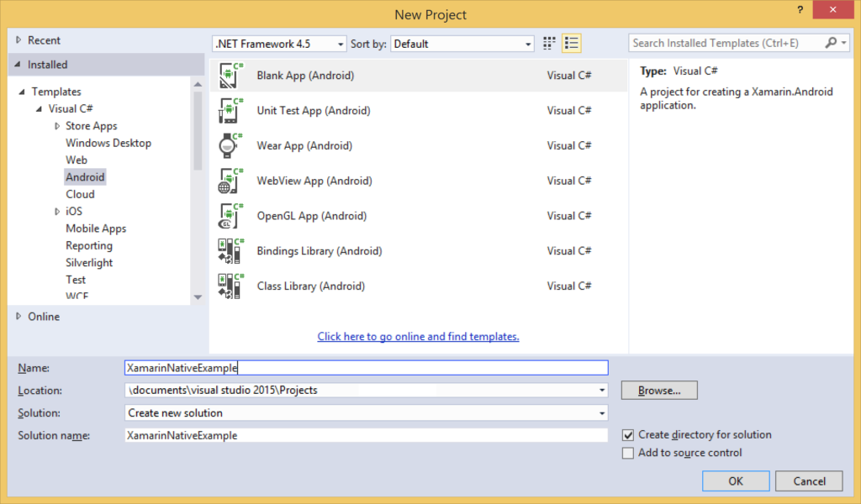861x504 pixels.
Task: Select the Android templates category
Action: pyautogui.click(x=85, y=176)
